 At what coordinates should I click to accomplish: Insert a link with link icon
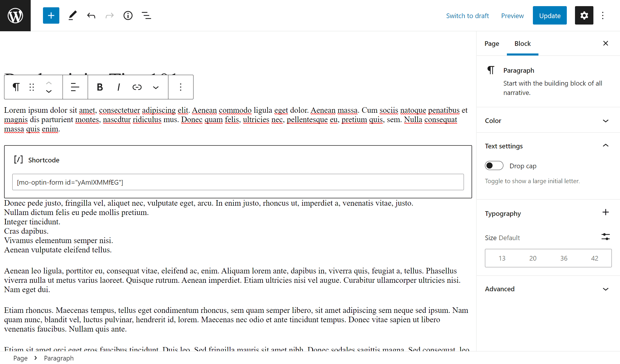tap(137, 87)
